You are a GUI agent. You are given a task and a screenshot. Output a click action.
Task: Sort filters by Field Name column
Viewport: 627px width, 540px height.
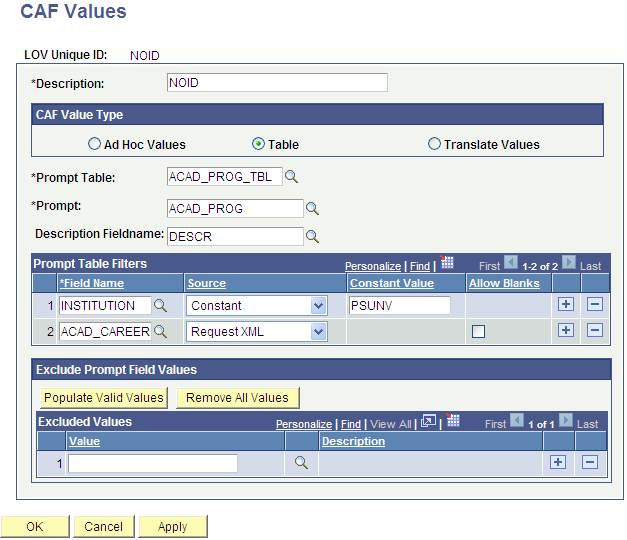(x=92, y=283)
